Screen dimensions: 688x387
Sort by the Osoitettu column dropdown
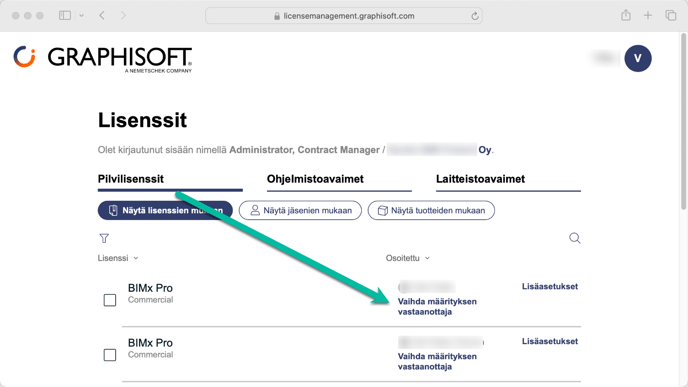[408, 258]
